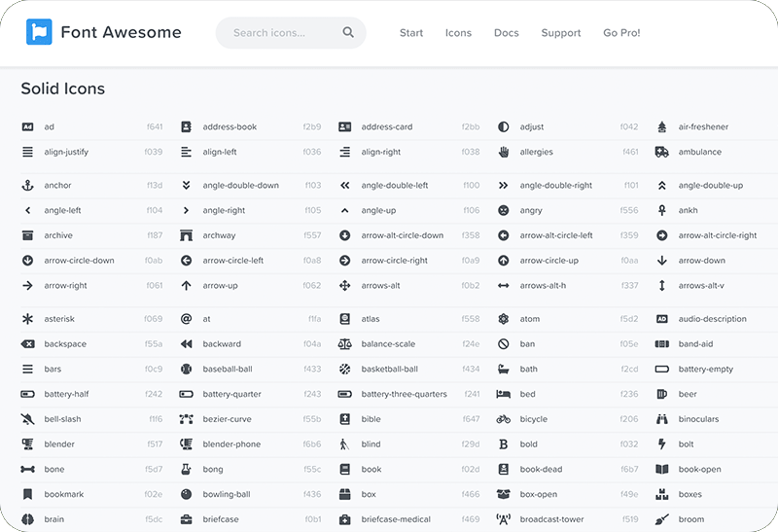This screenshot has height=532, width=778.
Task: Select the bicycle icon
Action: pos(503,419)
